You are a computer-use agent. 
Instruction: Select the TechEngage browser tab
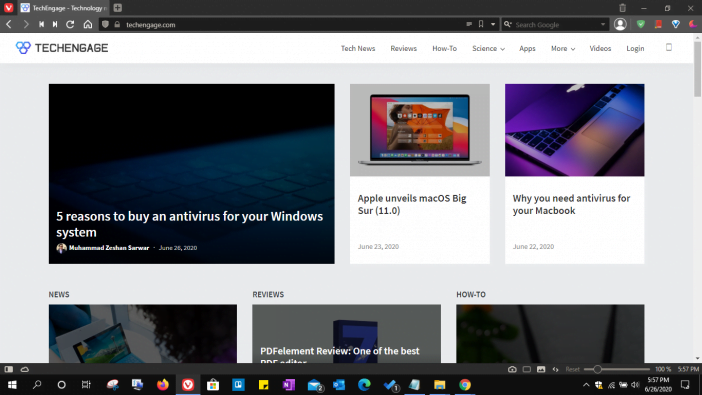(64, 8)
